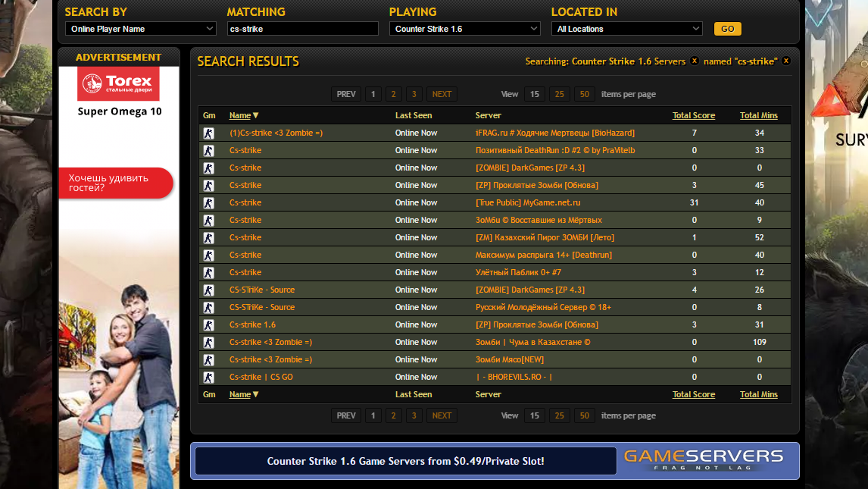Image resolution: width=868 pixels, height=489 pixels.
Task: Click the game icon in the Позитивный DeathRun row
Action: [x=209, y=151]
